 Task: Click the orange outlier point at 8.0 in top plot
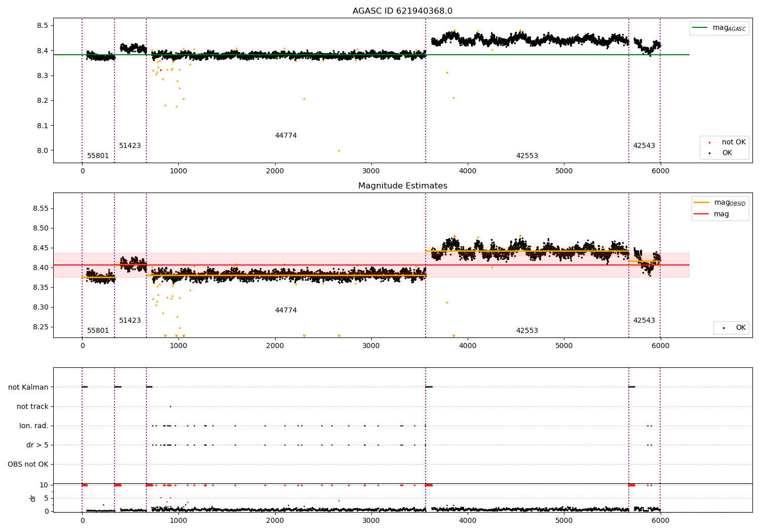click(339, 150)
